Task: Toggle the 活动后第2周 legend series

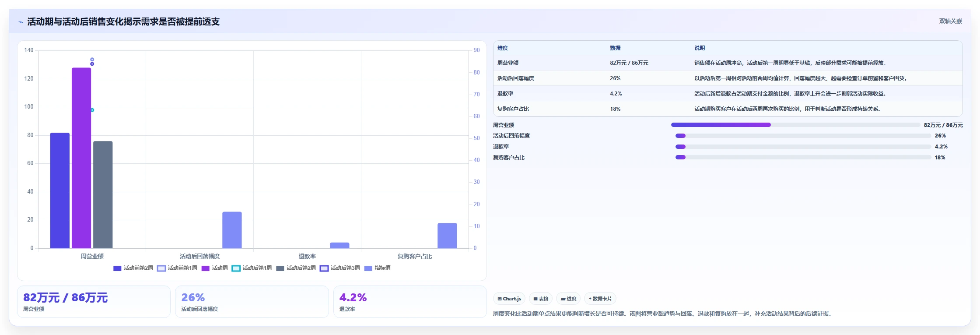Action: pyautogui.click(x=296, y=268)
